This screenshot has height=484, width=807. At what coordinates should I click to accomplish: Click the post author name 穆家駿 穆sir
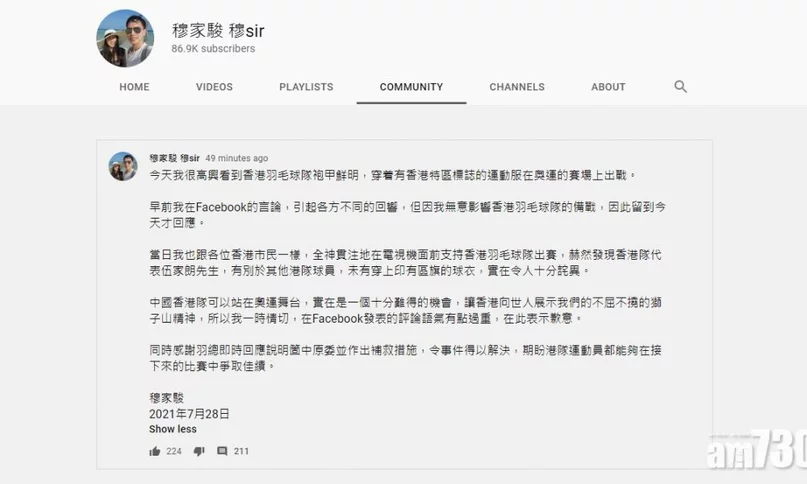tap(174, 158)
